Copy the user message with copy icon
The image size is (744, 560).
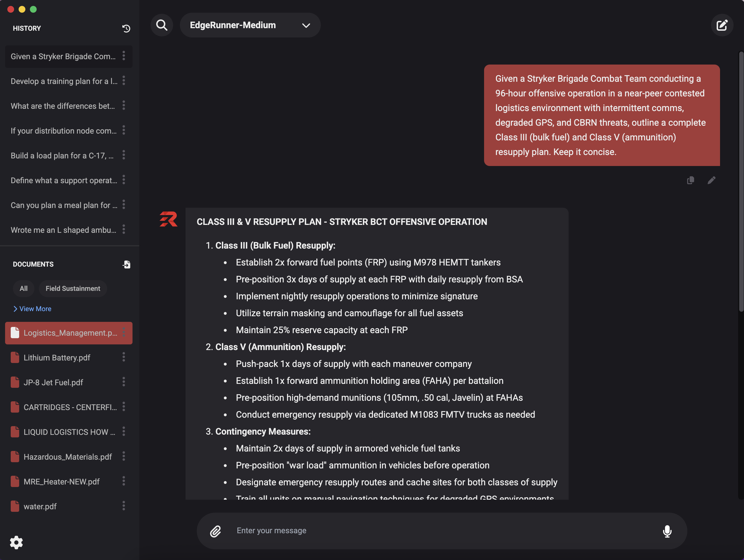[x=690, y=181]
